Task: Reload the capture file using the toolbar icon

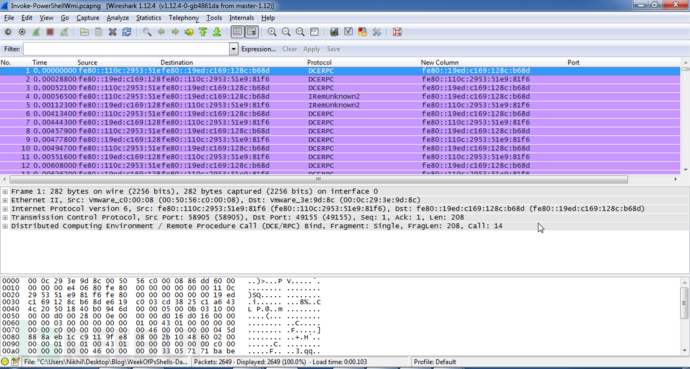Action: pyautogui.click(x=127, y=32)
